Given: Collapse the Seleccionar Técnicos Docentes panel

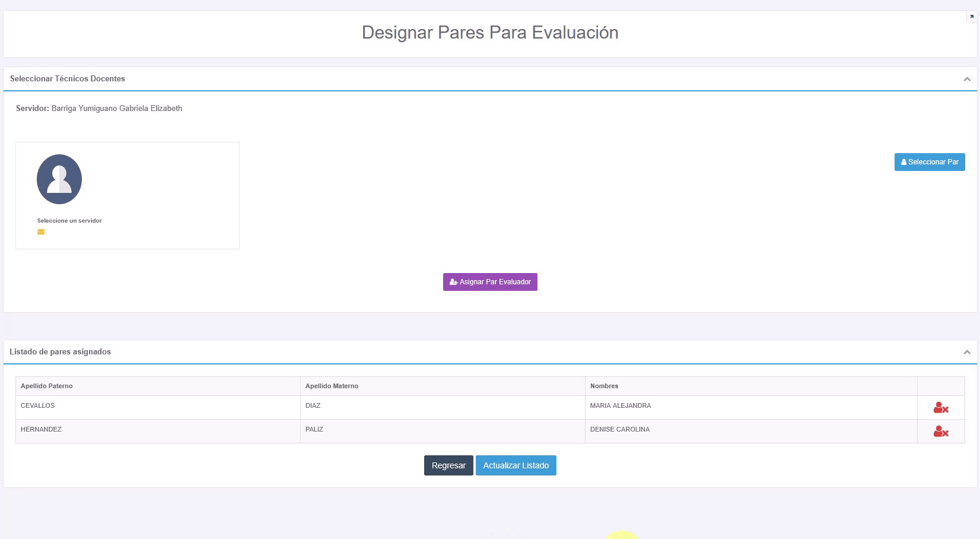Looking at the screenshot, I should pyautogui.click(x=967, y=79).
